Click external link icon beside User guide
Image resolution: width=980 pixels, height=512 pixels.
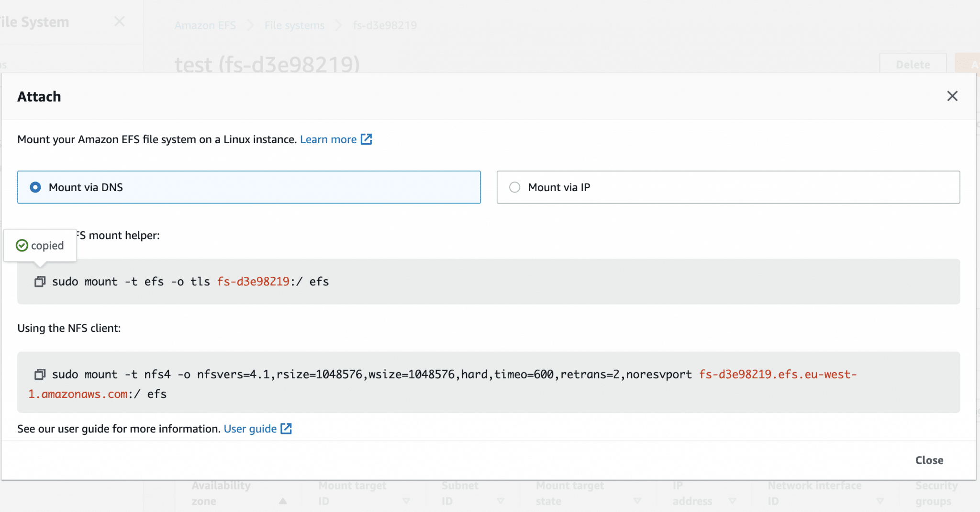click(x=286, y=429)
